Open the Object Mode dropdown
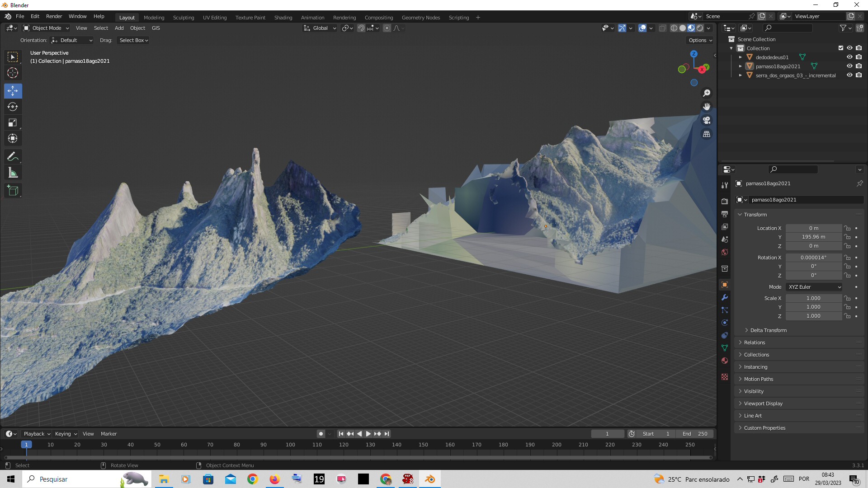This screenshot has height=488, width=868. (46, 28)
